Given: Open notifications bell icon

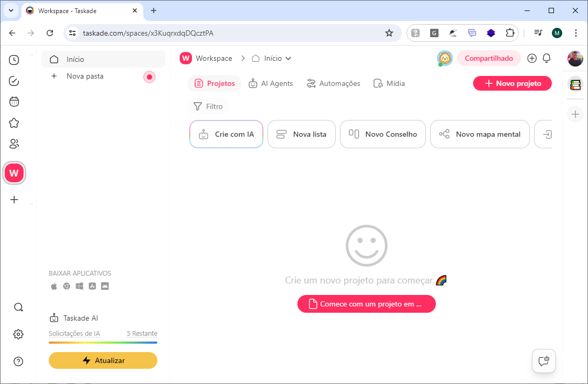Looking at the screenshot, I should click(547, 59).
